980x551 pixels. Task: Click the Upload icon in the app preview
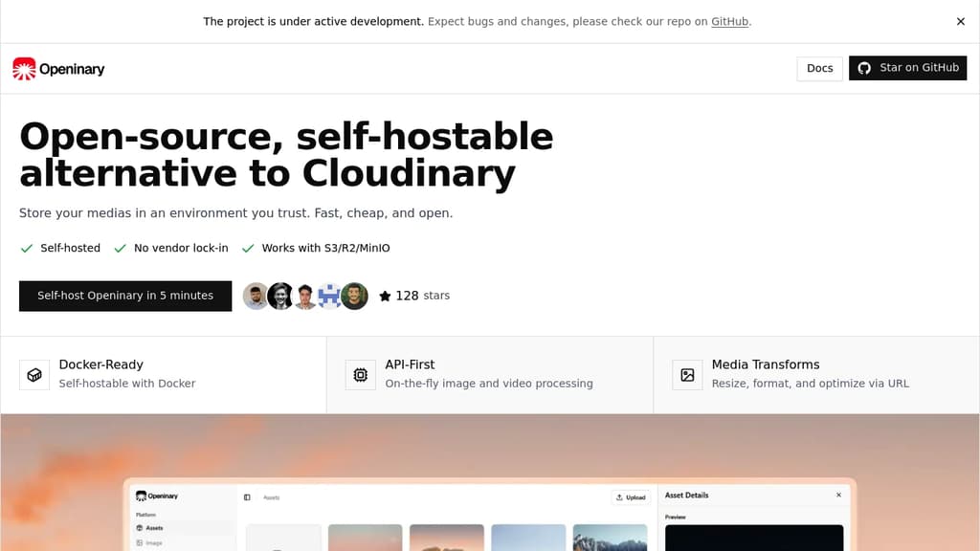click(618, 496)
